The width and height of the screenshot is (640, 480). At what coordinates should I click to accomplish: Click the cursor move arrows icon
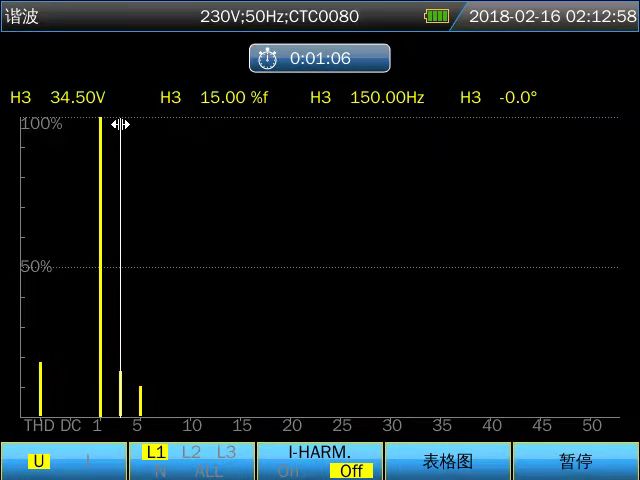coord(120,125)
